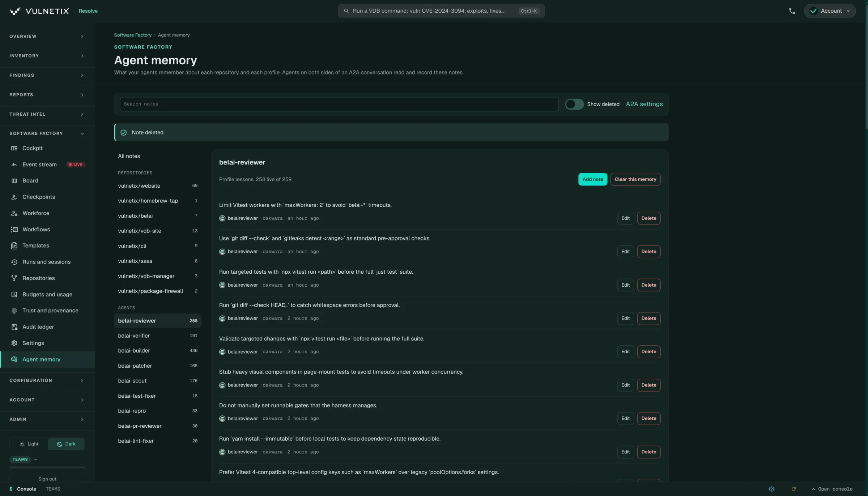Image resolution: width=868 pixels, height=496 pixels.
Task: Click the help question mark icon in footer
Action: tap(771, 489)
